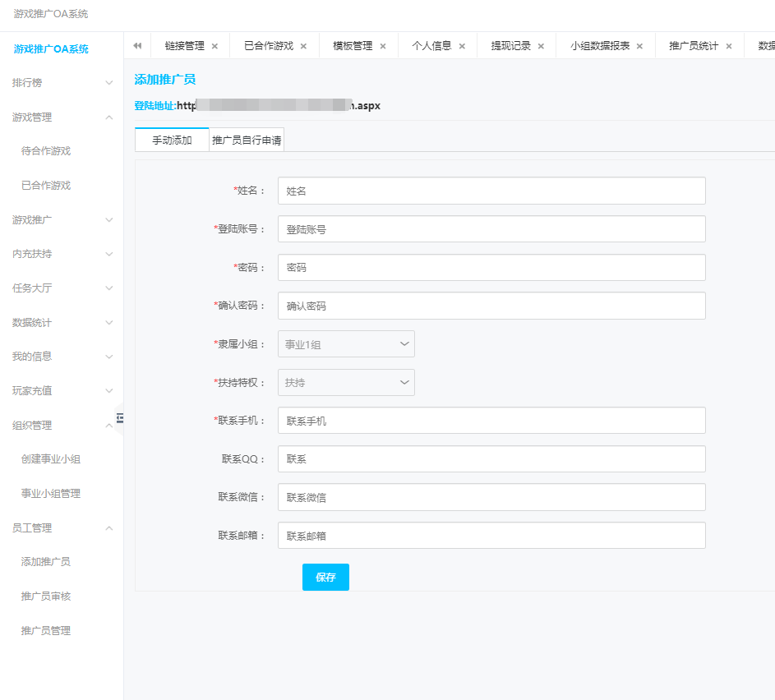Close the 个人信息 tab
The width and height of the screenshot is (775, 700).
pos(462,47)
